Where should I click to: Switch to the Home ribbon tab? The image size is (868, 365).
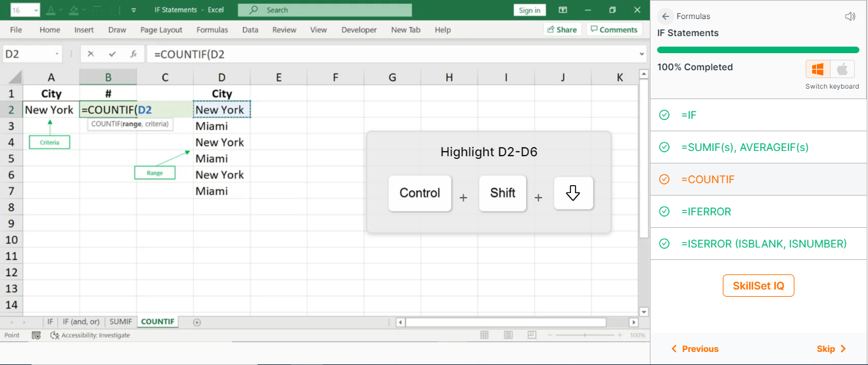(x=50, y=30)
